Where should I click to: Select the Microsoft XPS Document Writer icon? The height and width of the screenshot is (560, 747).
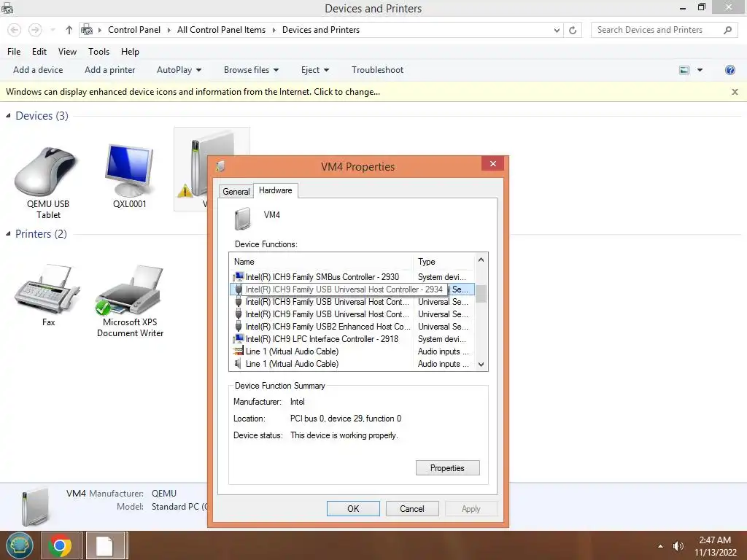click(130, 290)
